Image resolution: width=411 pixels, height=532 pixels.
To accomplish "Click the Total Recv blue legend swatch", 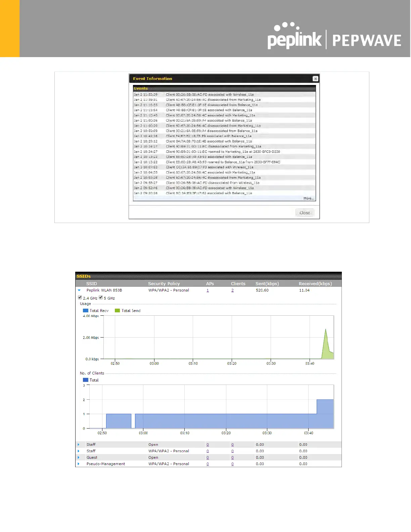I will (x=86, y=311).
